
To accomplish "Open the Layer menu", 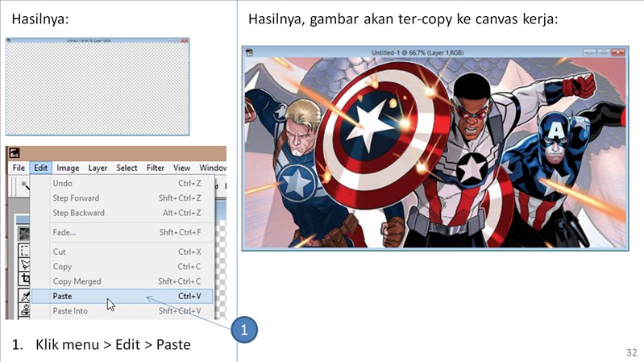I will (98, 168).
